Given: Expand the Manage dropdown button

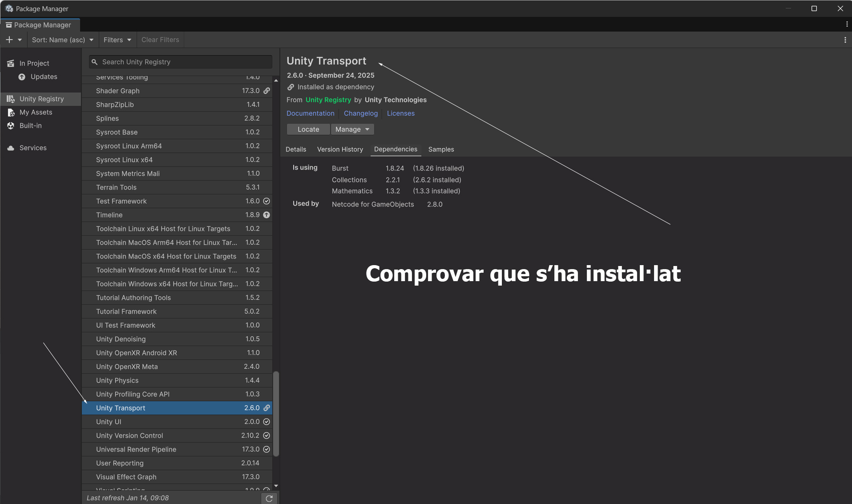Looking at the screenshot, I should tap(352, 129).
